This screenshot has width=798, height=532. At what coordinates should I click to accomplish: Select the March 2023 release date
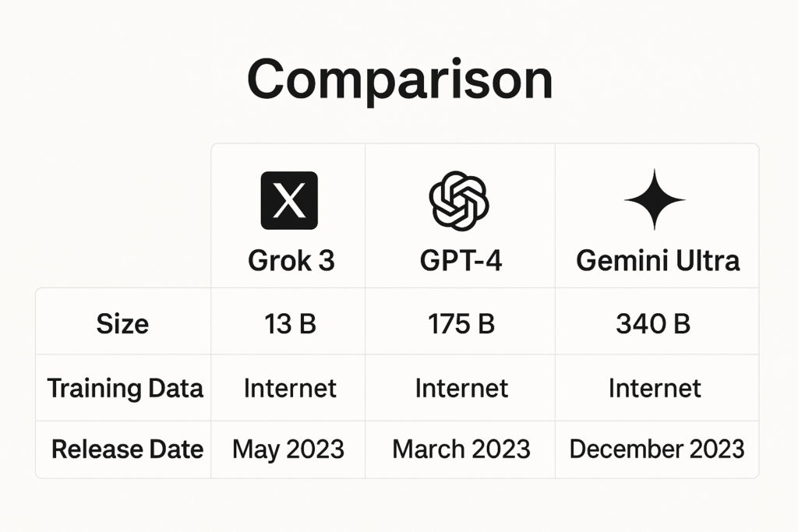point(461,449)
